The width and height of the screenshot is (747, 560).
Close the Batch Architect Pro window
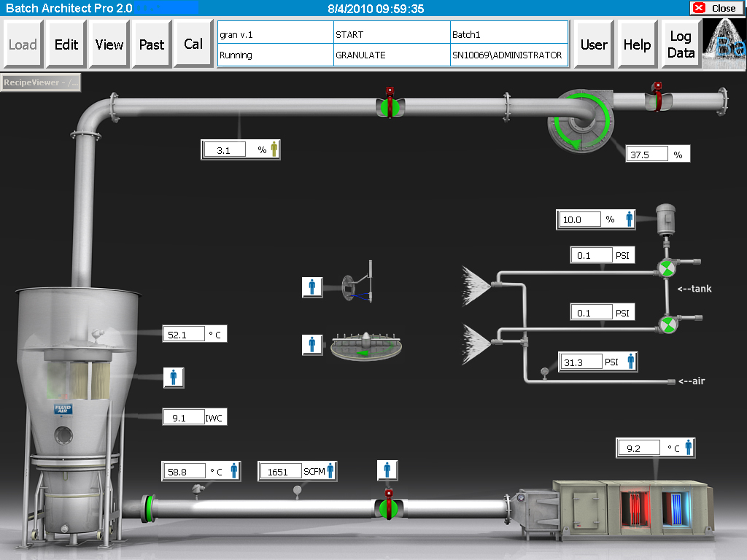pyautogui.click(x=715, y=8)
